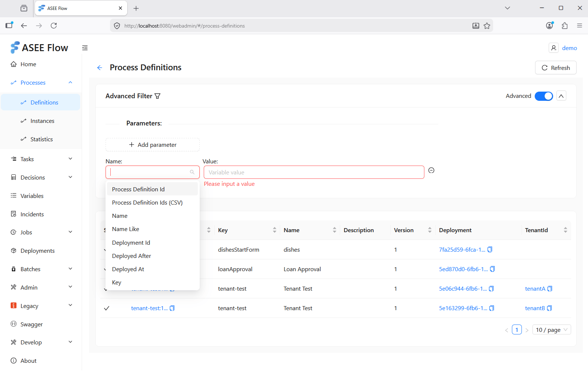Open a new browser tab
588x390 pixels.
pos(136,8)
